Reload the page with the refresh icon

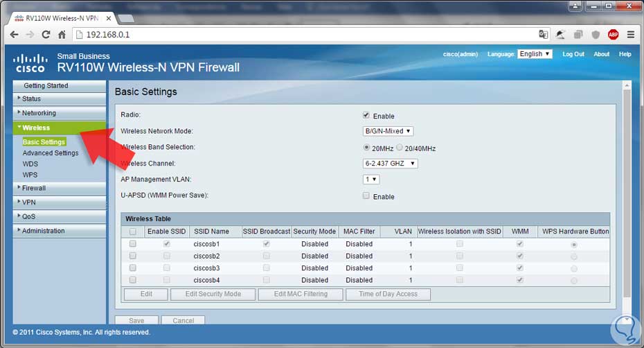click(46, 35)
